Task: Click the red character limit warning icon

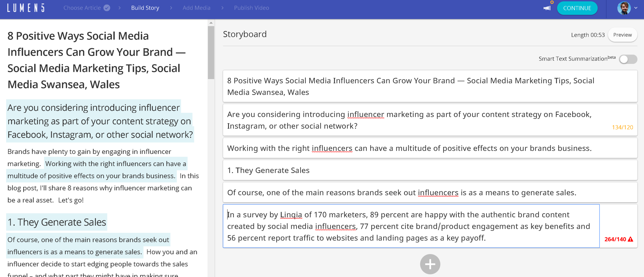Action: pyautogui.click(x=630, y=239)
